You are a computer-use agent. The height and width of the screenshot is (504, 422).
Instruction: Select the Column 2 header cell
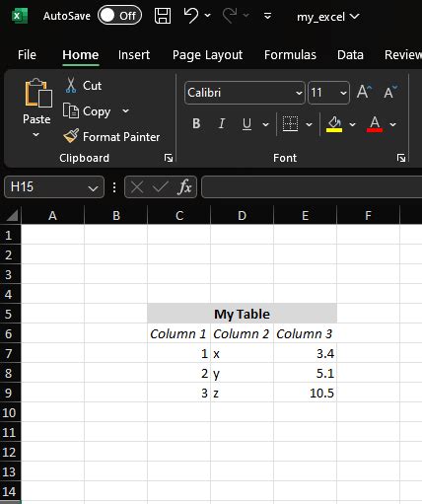pos(242,333)
